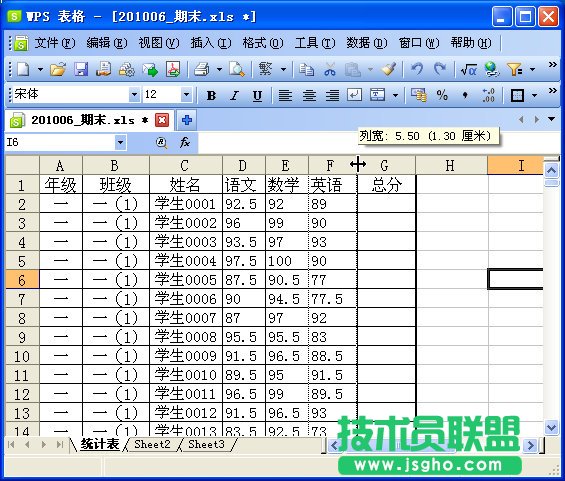Insert formula with square root icon
This screenshot has width=565, height=481.
tap(468, 69)
